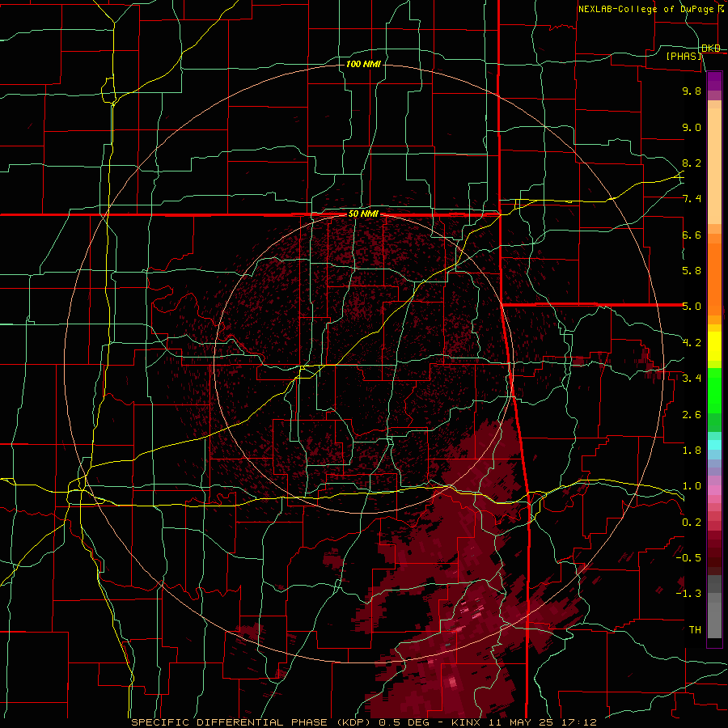Click the cyan segment of the color bar
Image resolution: width=728 pixels, height=728 pixels.
pos(714,445)
